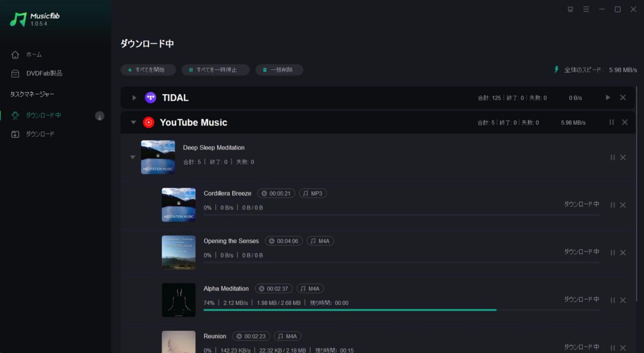Viewport: 644px width, 353px height.
Task: Delete the Deep Sleep Meditation album
Action: coord(623,158)
